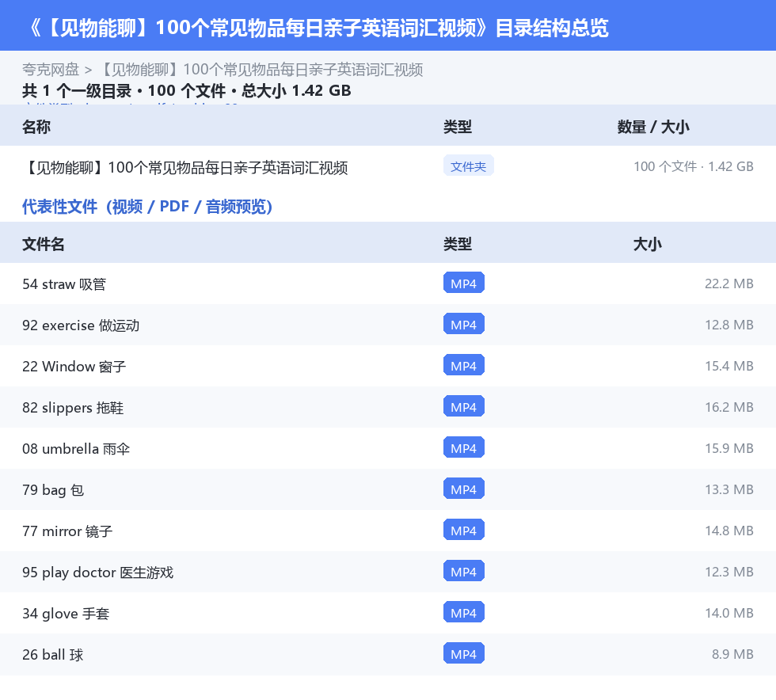
Task: Click the 13.3 MB size value
Action: (729, 489)
